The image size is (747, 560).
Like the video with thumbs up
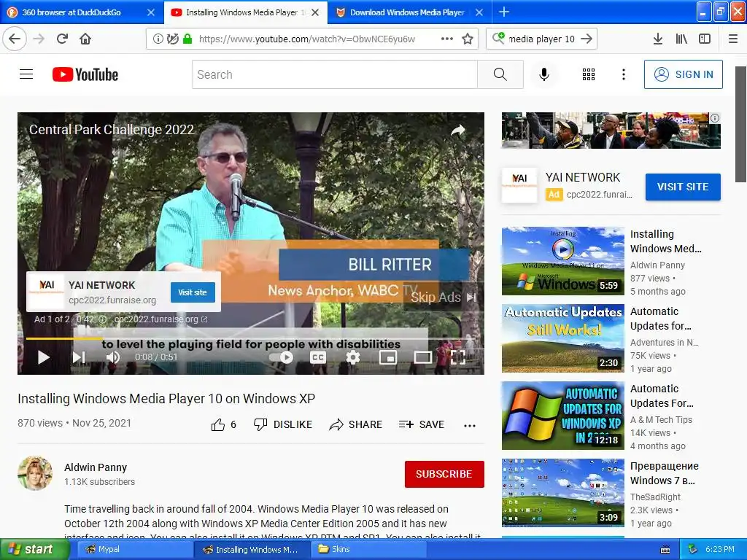[217, 425]
